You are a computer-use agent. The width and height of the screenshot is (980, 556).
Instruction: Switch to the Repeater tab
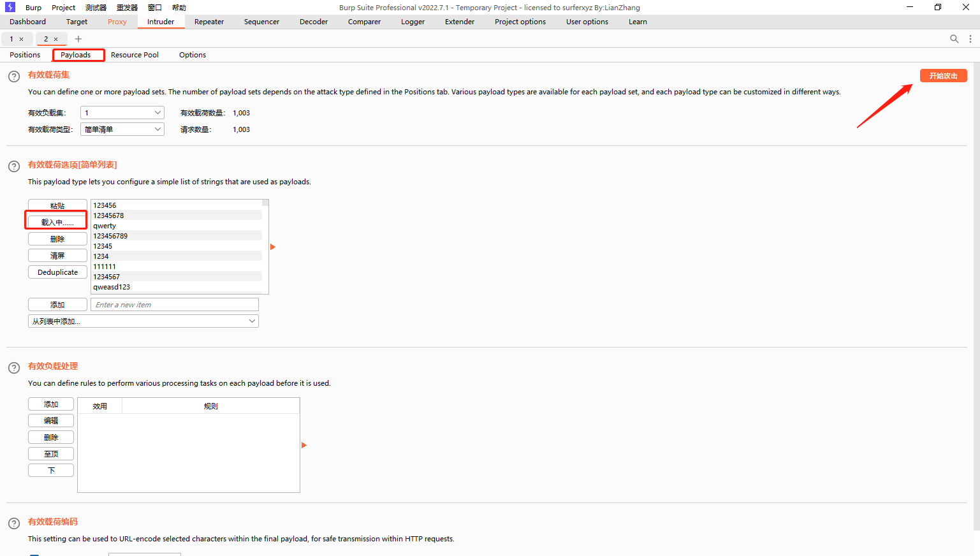coord(208,22)
